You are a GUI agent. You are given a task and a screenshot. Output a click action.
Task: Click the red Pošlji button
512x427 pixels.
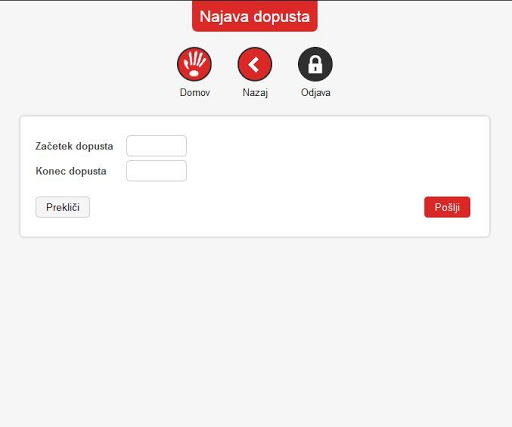click(447, 207)
